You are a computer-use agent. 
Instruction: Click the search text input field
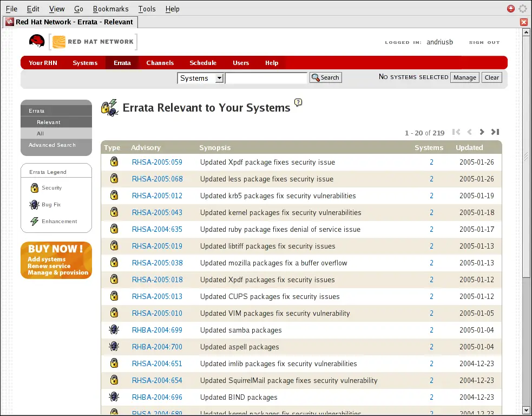point(266,78)
